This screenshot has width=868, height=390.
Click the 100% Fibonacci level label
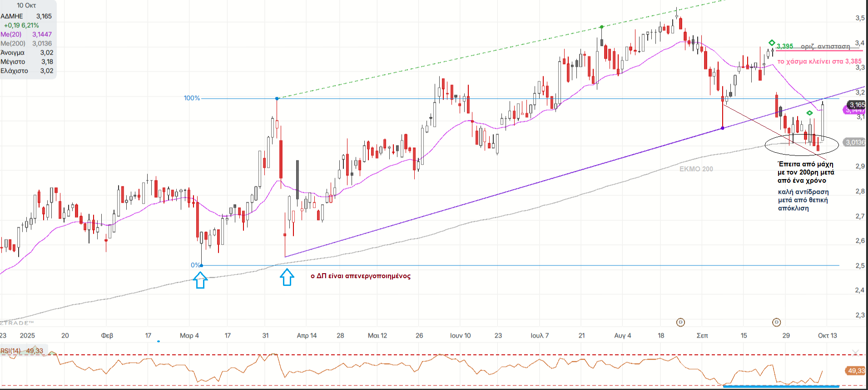192,98
